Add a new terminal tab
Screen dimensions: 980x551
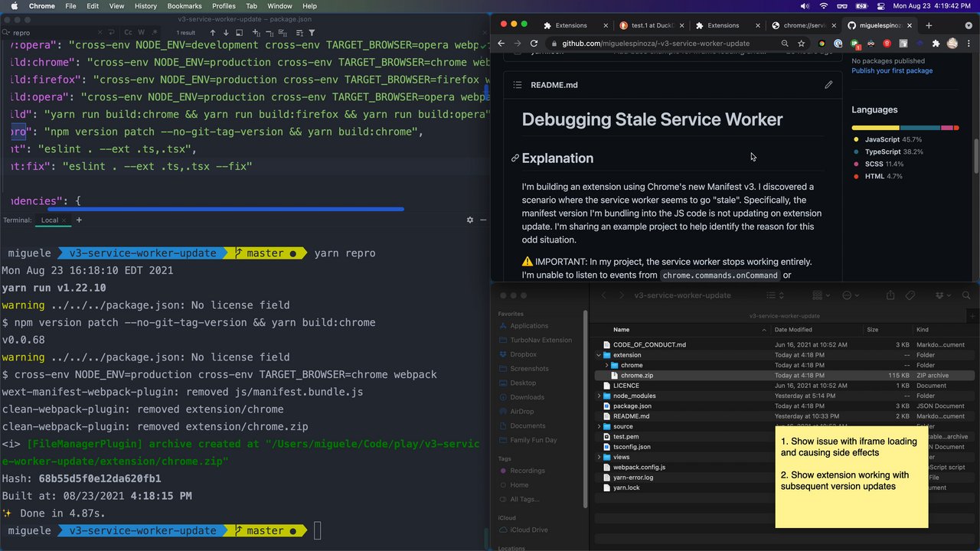pyautogui.click(x=79, y=220)
